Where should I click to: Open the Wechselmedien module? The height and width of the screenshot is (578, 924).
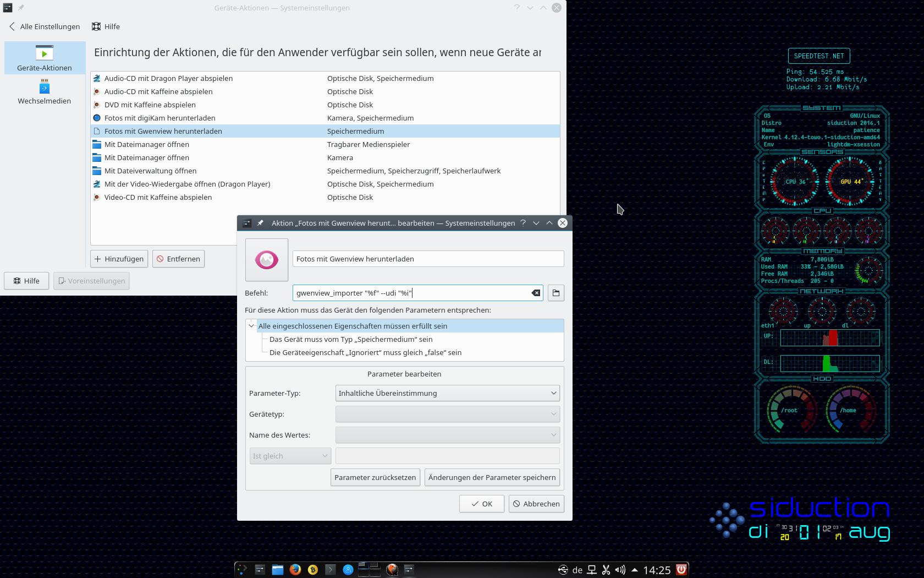45,92
